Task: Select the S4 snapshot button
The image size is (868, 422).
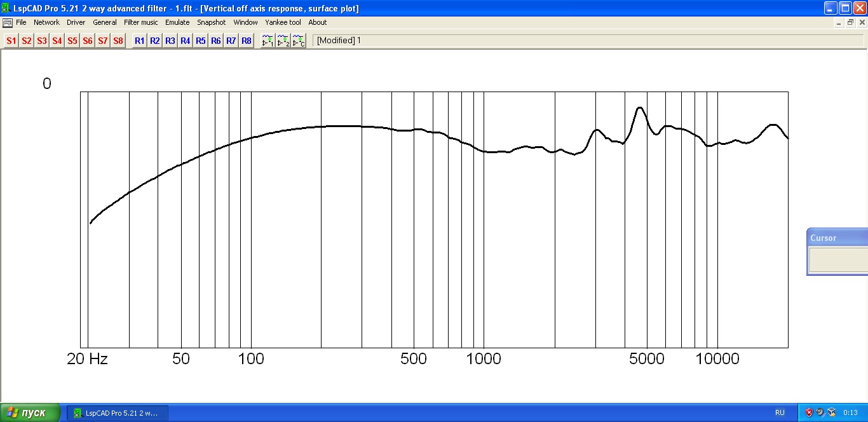Action: point(57,41)
